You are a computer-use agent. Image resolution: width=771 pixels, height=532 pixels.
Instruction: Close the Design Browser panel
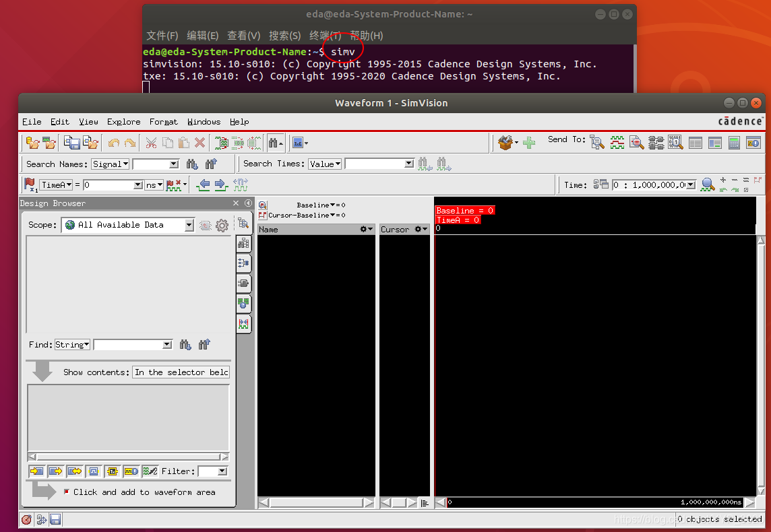click(236, 203)
